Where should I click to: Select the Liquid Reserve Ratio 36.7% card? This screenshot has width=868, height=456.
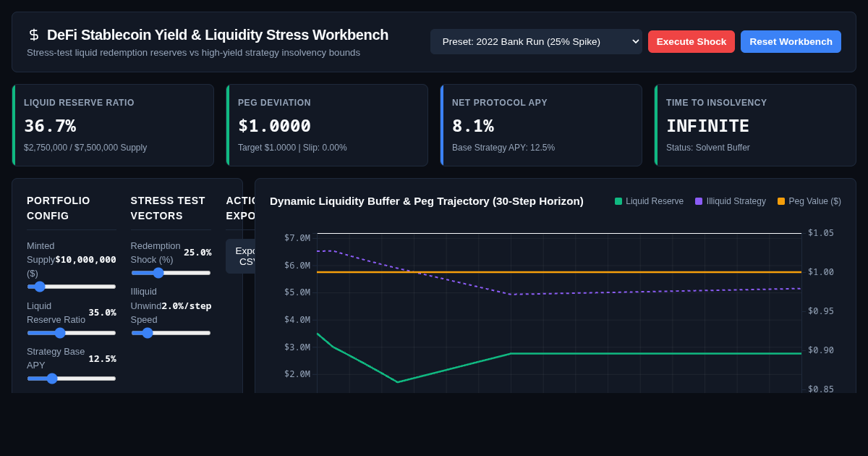(x=113, y=125)
